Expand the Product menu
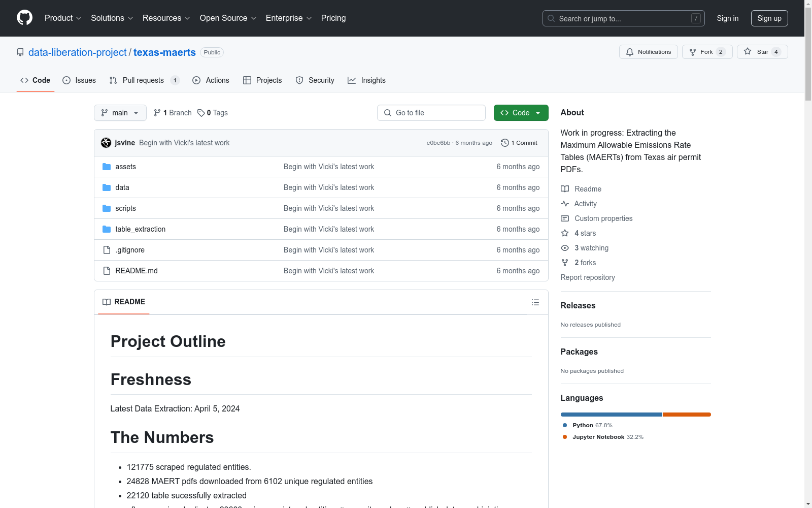Viewport: 812px width, 508px height. pos(63,18)
